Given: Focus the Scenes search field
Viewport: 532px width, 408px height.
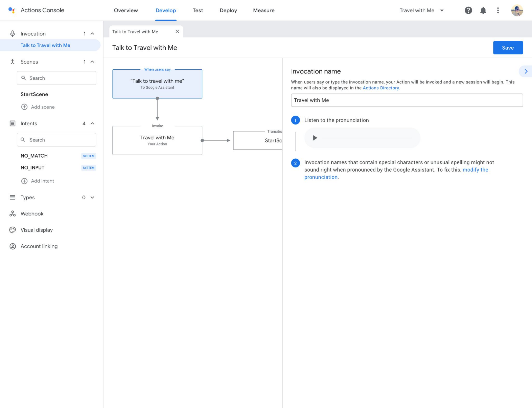Looking at the screenshot, I should pyautogui.click(x=57, y=78).
